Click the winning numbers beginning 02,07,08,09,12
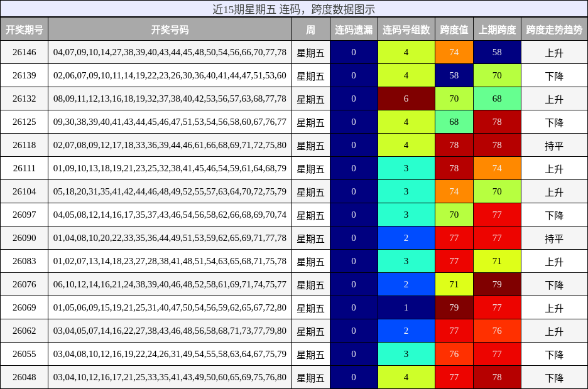 pos(170,145)
